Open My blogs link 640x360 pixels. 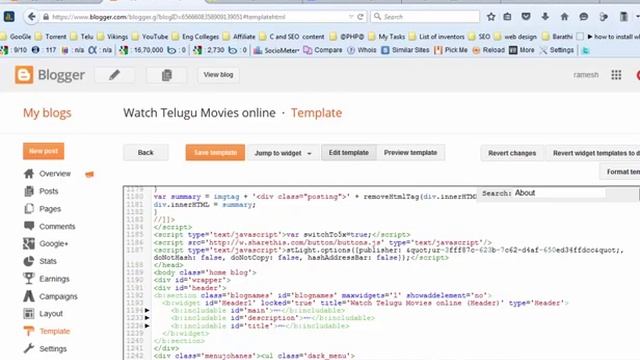point(47,113)
